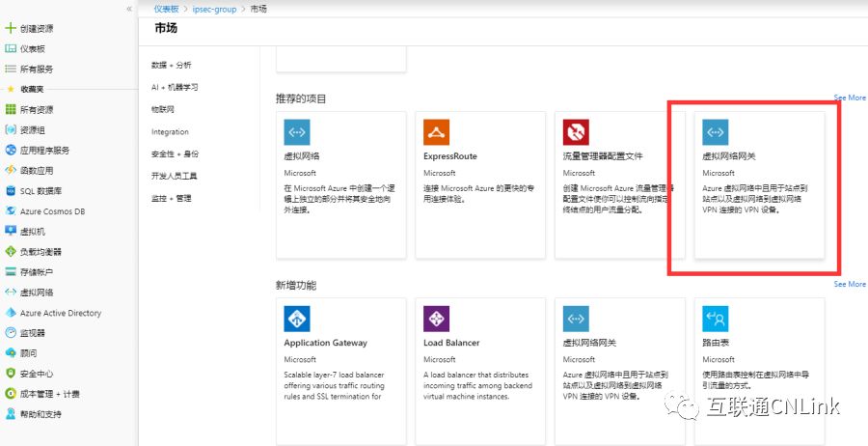The width and height of the screenshot is (868, 446).
Task: Click the Function Apps lightning icon
Action: tap(10, 170)
